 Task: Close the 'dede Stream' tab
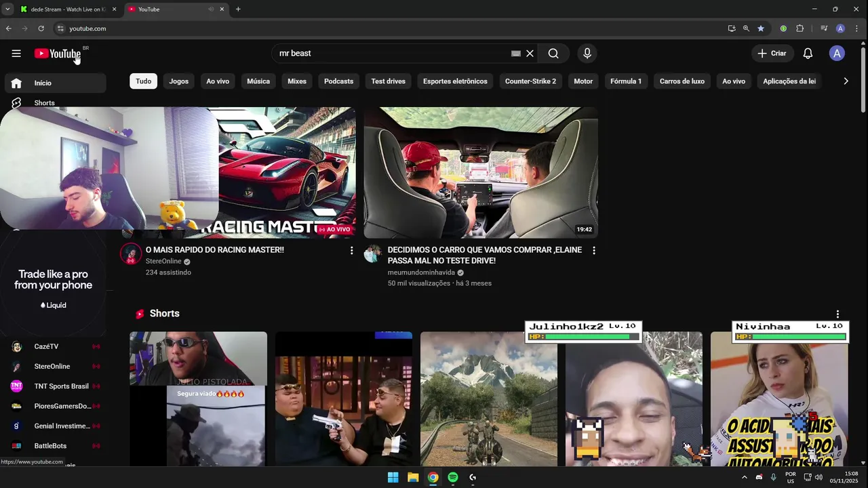(x=114, y=9)
